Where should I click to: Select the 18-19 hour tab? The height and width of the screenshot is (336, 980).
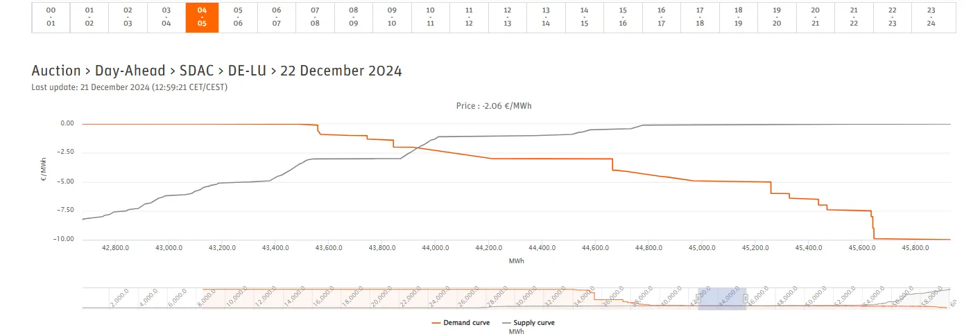tap(739, 17)
